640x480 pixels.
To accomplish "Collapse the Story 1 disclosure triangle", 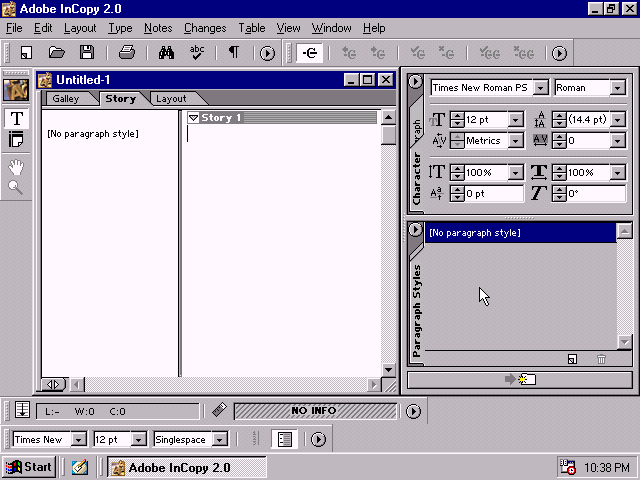I will click(x=194, y=118).
